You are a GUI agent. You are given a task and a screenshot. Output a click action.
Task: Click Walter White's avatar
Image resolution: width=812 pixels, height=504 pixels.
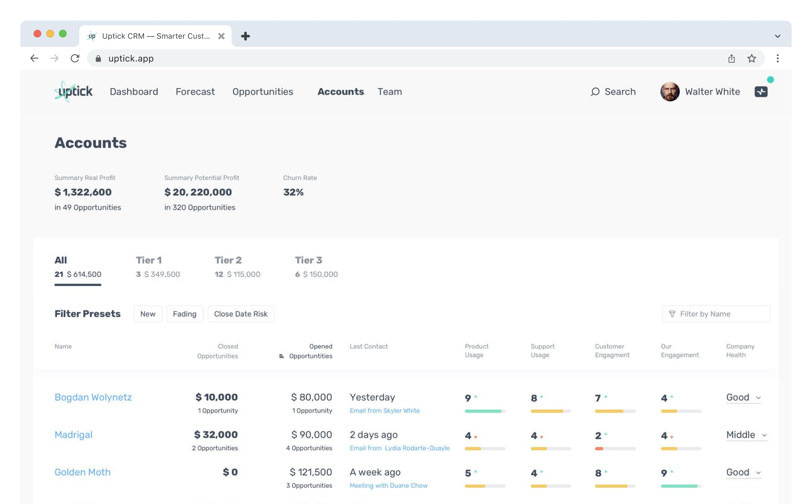(670, 92)
